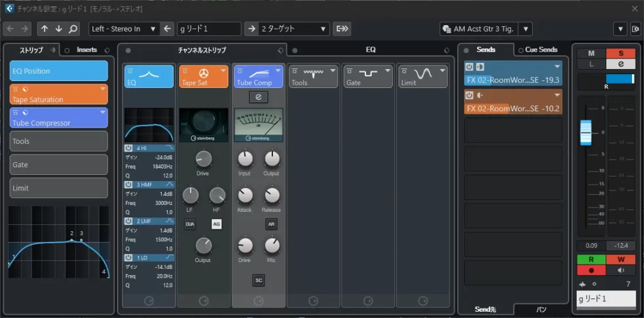This screenshot has height=318, width=644.
Task: Switch to the Inserts tab
Action: [87, 50]
